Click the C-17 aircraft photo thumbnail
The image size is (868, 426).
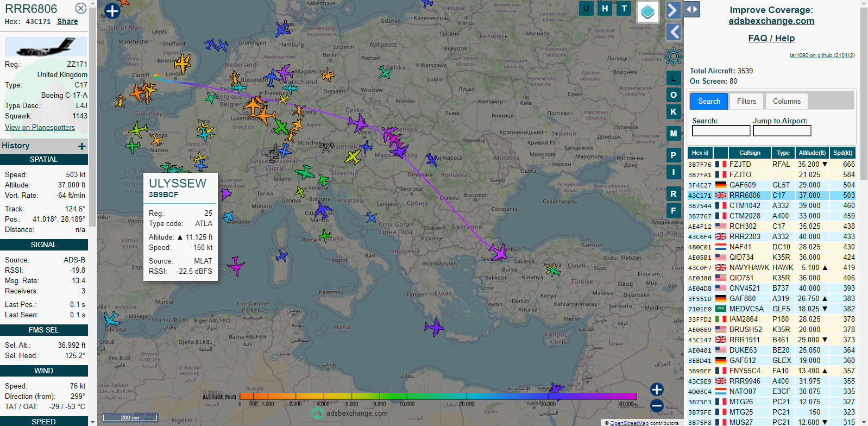coord(46,47)
